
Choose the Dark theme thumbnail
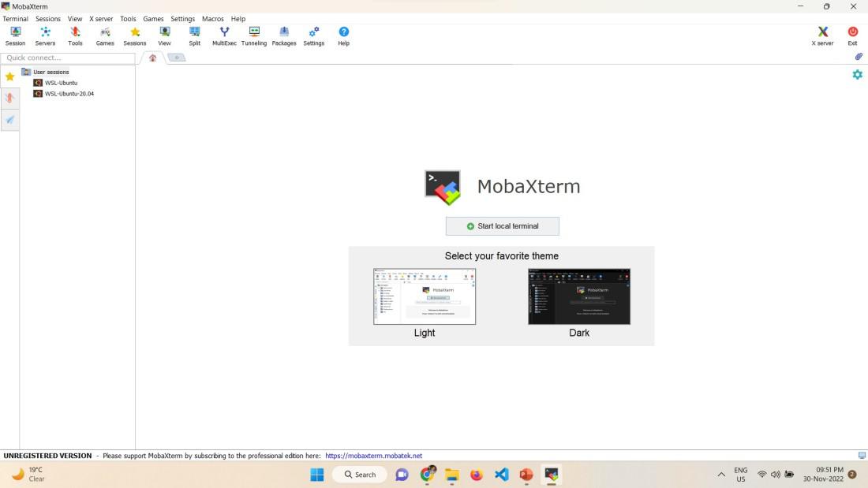tap(579, 296)
